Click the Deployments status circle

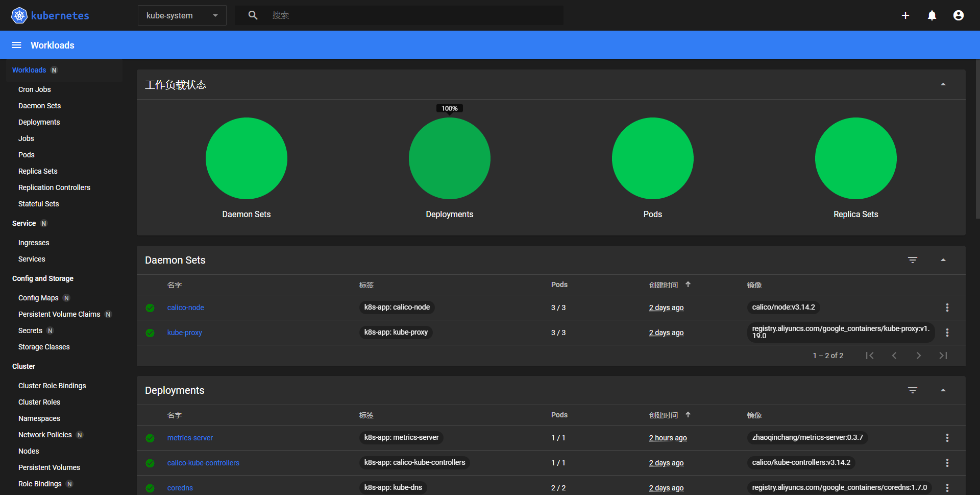(450, 158)
